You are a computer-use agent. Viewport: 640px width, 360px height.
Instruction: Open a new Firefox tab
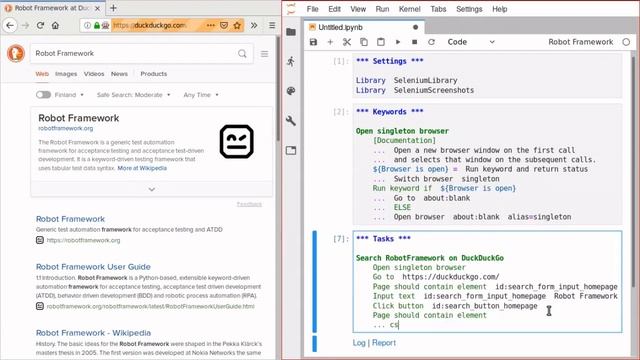113,8
